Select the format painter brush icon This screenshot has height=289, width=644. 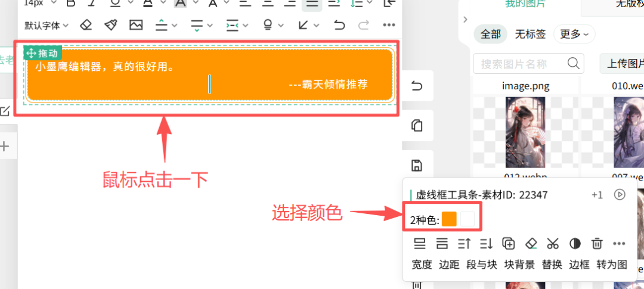tap(110, 25)
